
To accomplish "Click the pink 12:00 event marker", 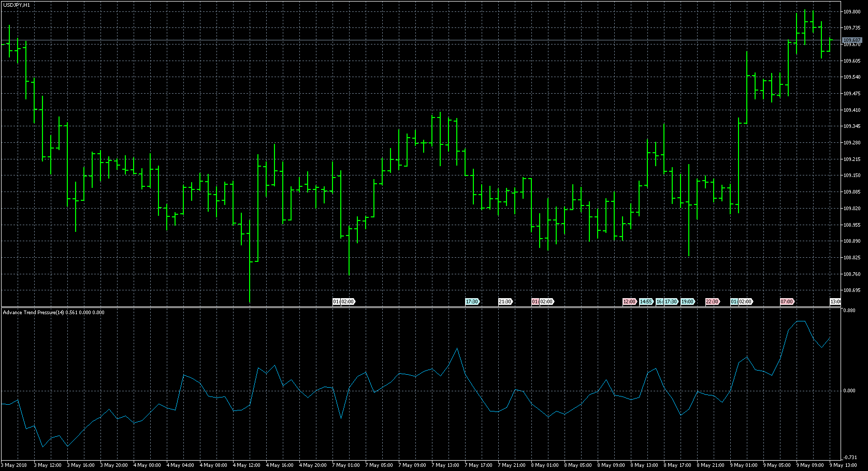I will coord(629,302).
